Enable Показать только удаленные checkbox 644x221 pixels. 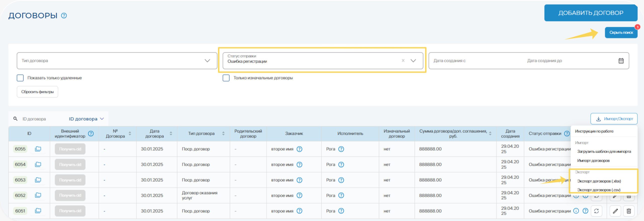20,78
